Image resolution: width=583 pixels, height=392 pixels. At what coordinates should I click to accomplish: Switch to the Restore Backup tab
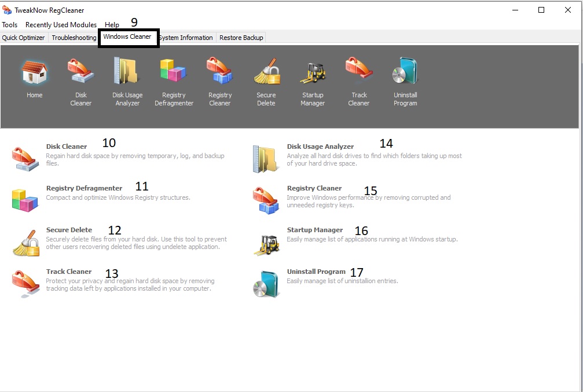pyautogui.click(x=241, y=38)
